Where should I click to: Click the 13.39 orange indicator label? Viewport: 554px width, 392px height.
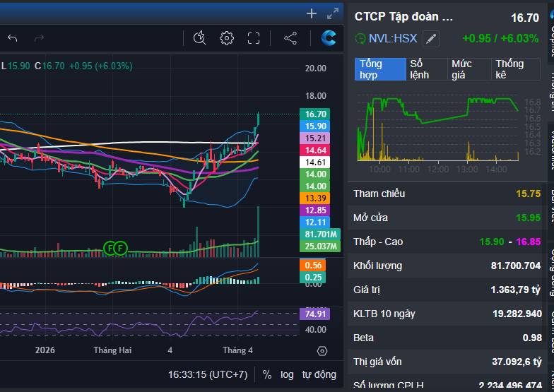click(x=315, y=198)
